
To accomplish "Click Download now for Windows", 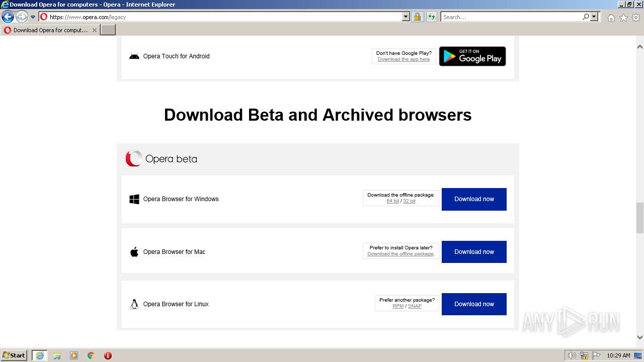I will point(474,199).
